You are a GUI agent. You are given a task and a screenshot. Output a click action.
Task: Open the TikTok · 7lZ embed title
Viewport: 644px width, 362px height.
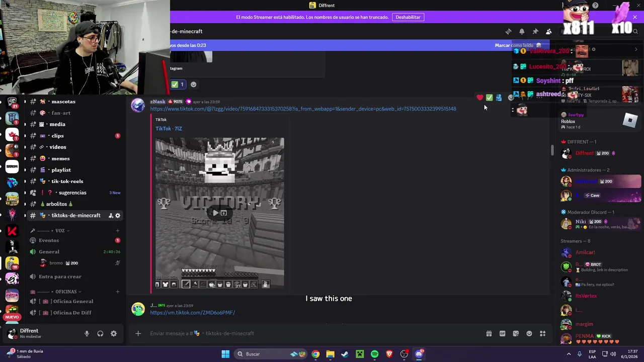[169, 129]
